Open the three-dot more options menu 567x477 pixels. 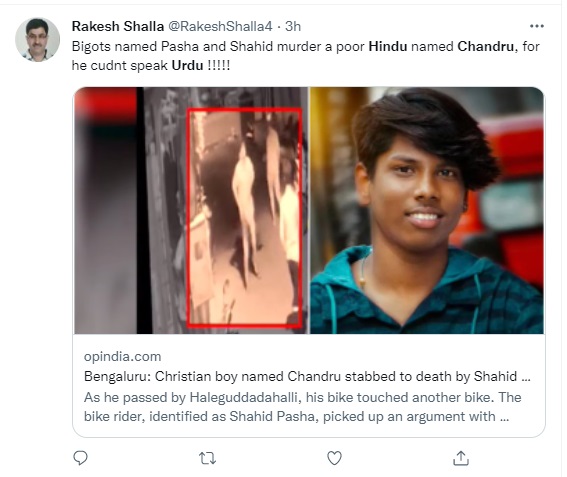coord(537,26)
